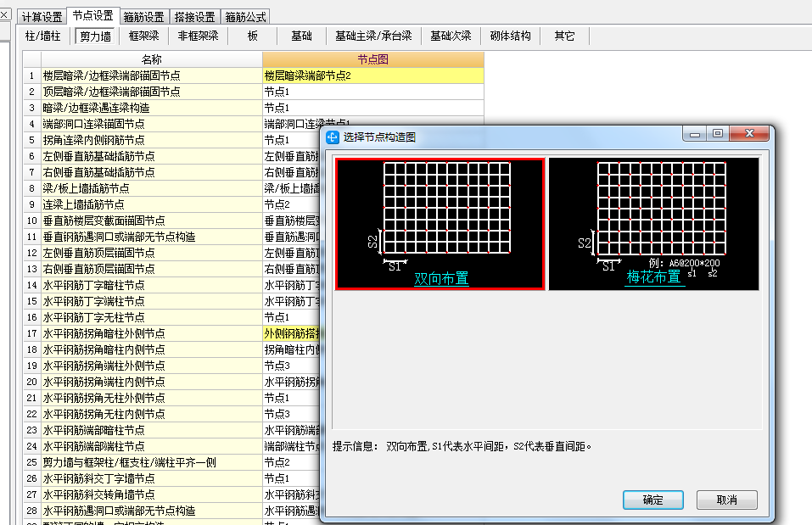Select row 水平钢筋拐角端柱内侧节点
This screenshot has width=812, height=525.
(151, 382)
